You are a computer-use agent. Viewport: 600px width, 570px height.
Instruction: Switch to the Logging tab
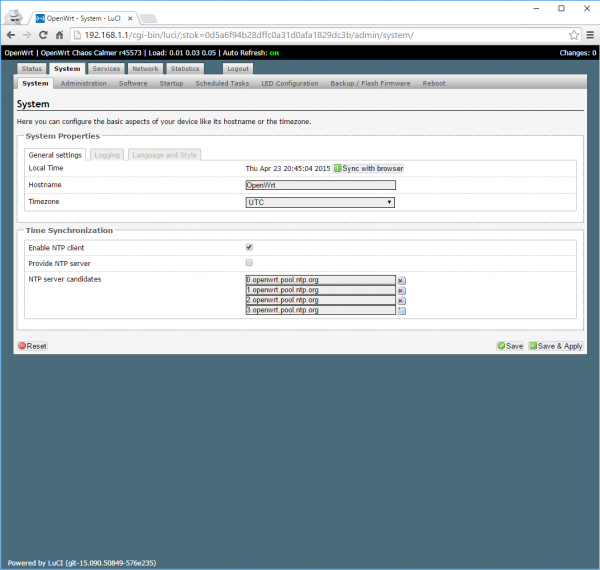pyautogui.click(x=105, y=155)
